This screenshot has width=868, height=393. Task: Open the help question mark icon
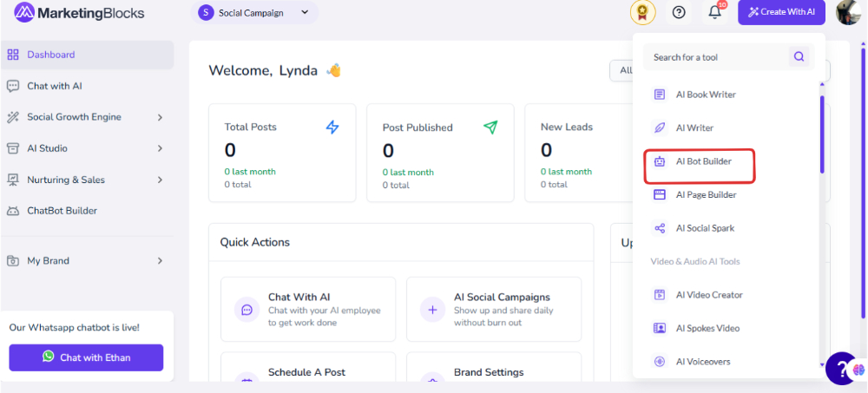pyautogui.click(x=679, y=12)
